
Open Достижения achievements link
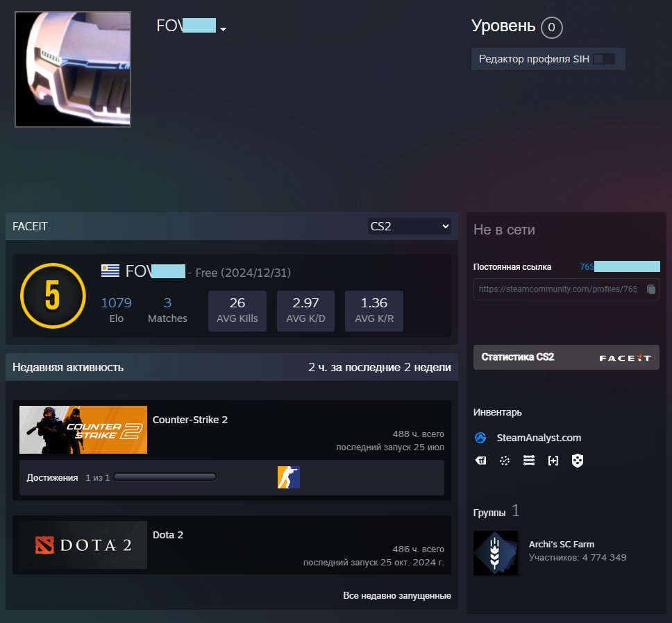coord(52,478)
